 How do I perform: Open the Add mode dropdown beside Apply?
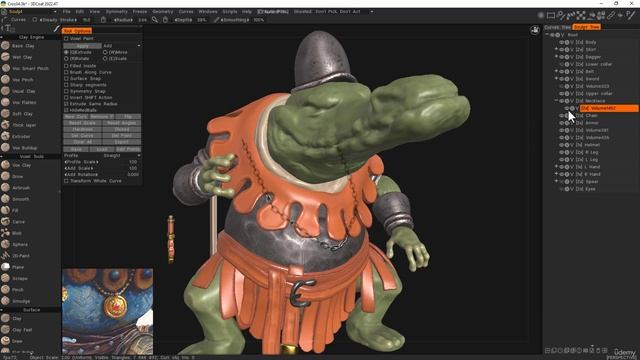[x=122, y=46]
